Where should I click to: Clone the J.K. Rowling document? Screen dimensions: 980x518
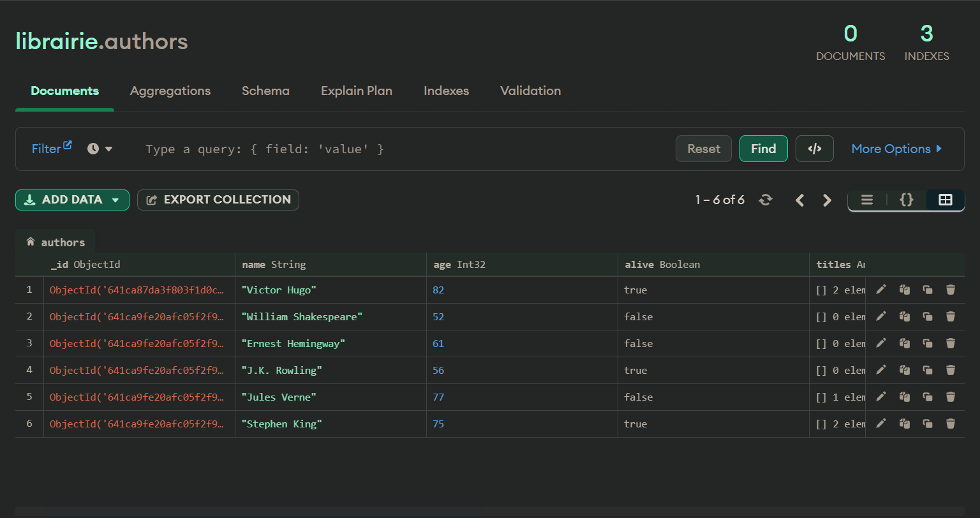[x=928, y=370]
